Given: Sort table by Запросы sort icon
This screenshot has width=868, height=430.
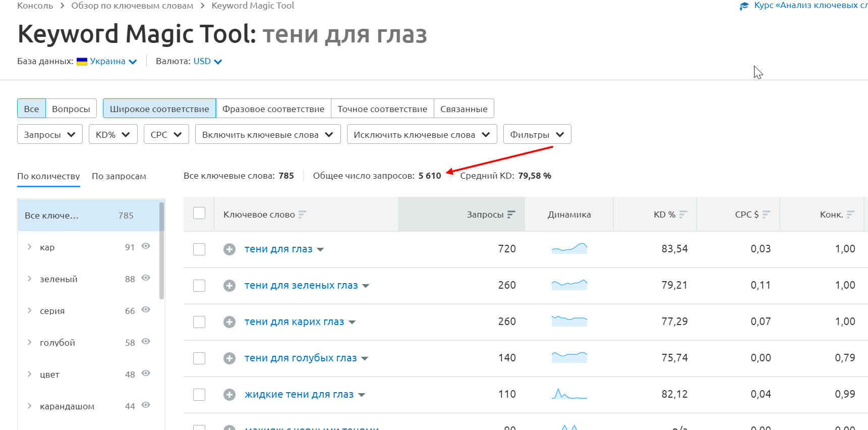Looking at the screenshot, I should pyautogui.click(x=511, y=214).
